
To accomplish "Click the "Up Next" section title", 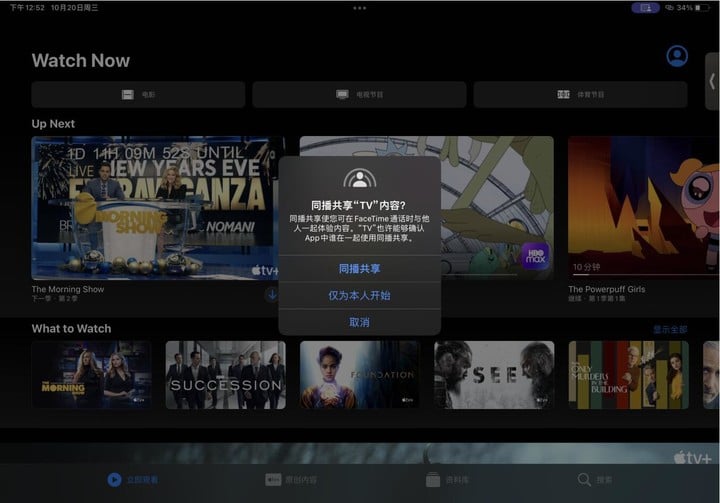I will (53, 124).
